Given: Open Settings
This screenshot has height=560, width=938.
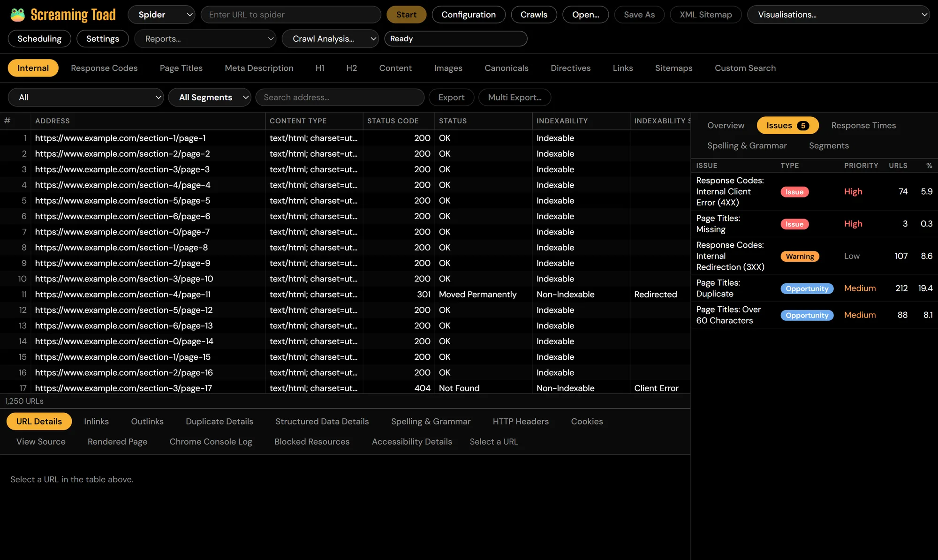Looking at the screenshot, I should point(103,38).
